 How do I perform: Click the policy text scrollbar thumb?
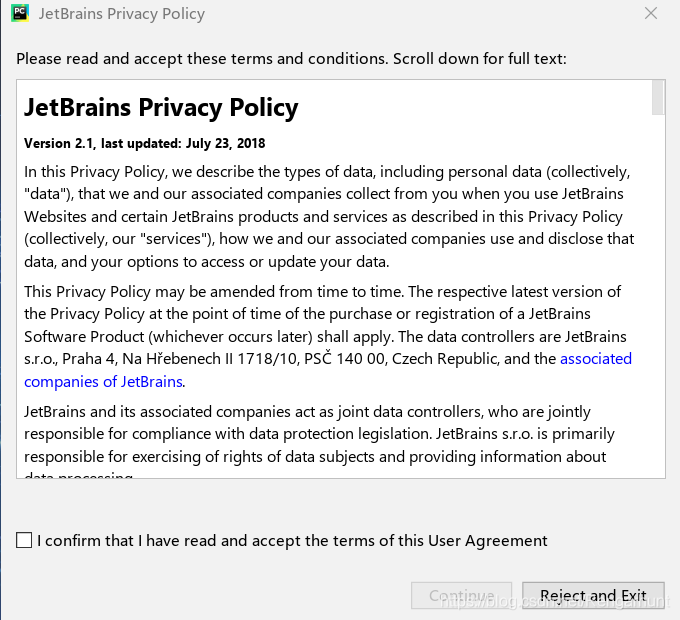[657, 98]
